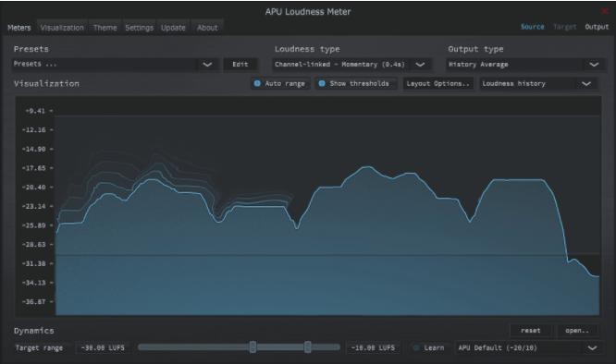The image size is (616, 364).
Task: Open the APU Default (-20/10) dropdown
Action: [529, 348]
